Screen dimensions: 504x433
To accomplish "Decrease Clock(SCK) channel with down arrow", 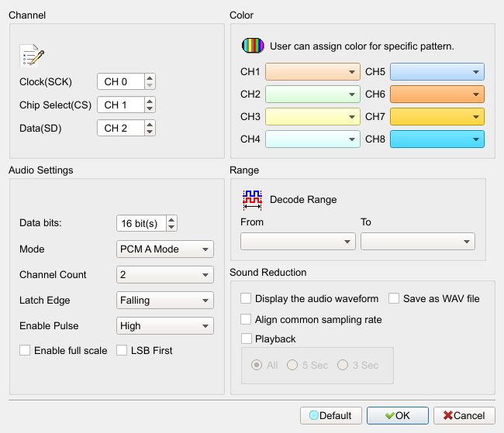I will (150, 85).
